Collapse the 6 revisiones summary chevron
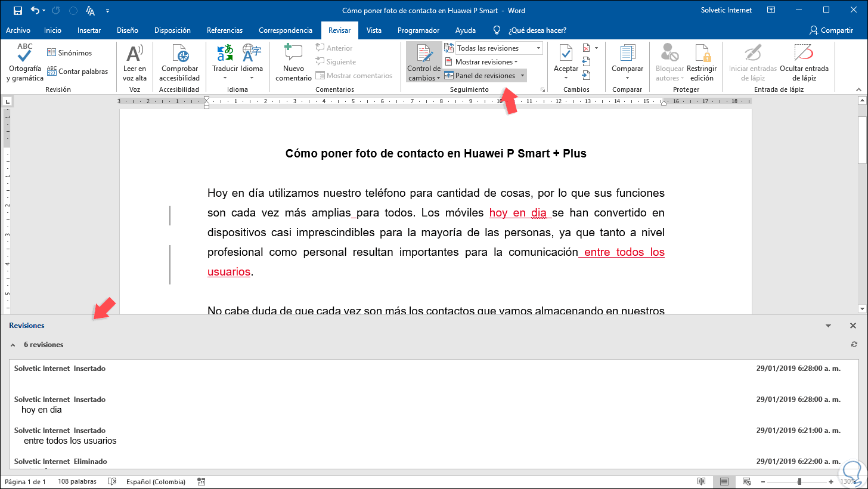 [13, 345]
